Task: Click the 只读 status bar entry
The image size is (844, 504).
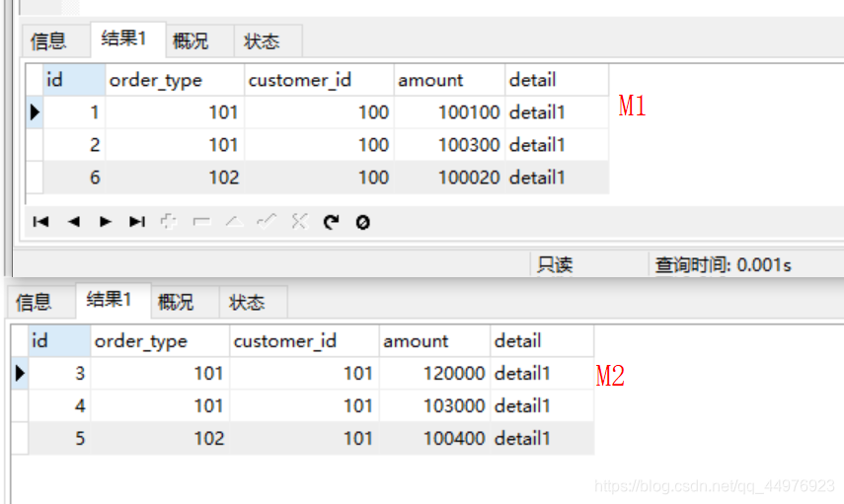Action: pos(555,264)
